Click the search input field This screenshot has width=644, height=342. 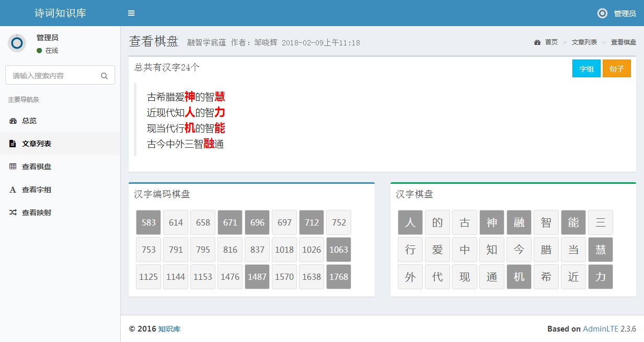(52, 76)
